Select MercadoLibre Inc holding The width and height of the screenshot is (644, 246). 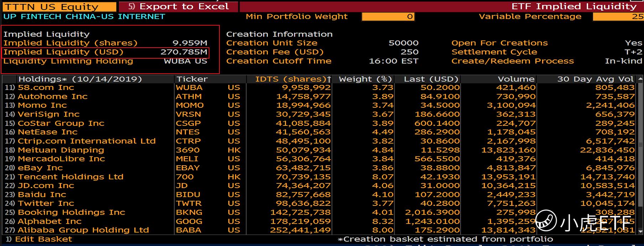319,159
